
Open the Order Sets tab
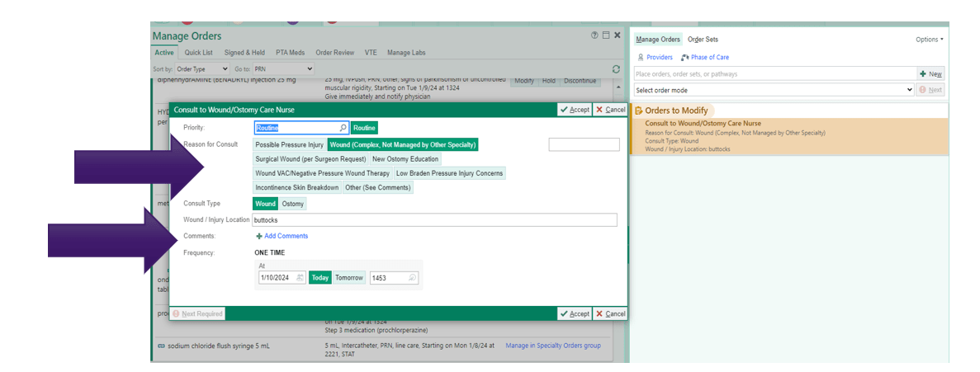pyautogui.click(x=703, y=40)
